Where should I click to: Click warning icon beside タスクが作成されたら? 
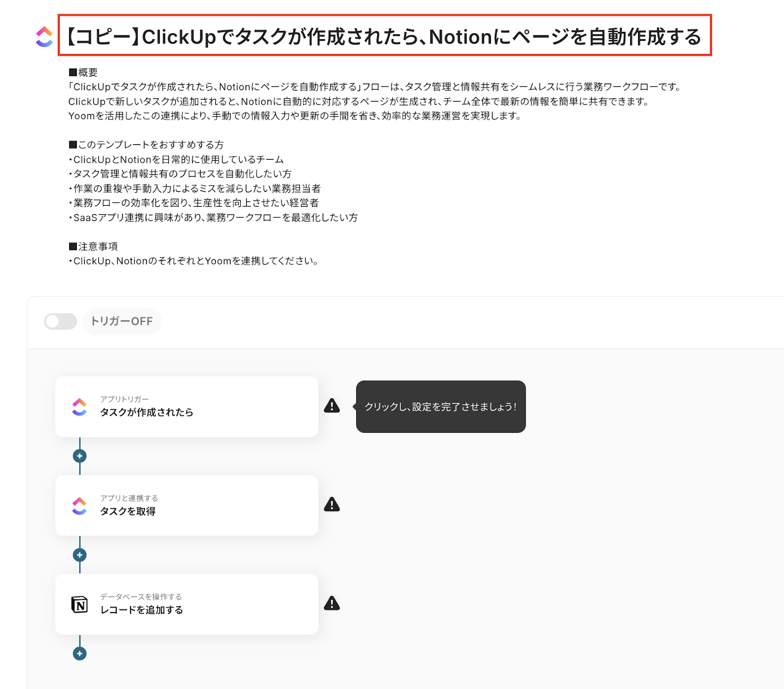coord(332,406)
